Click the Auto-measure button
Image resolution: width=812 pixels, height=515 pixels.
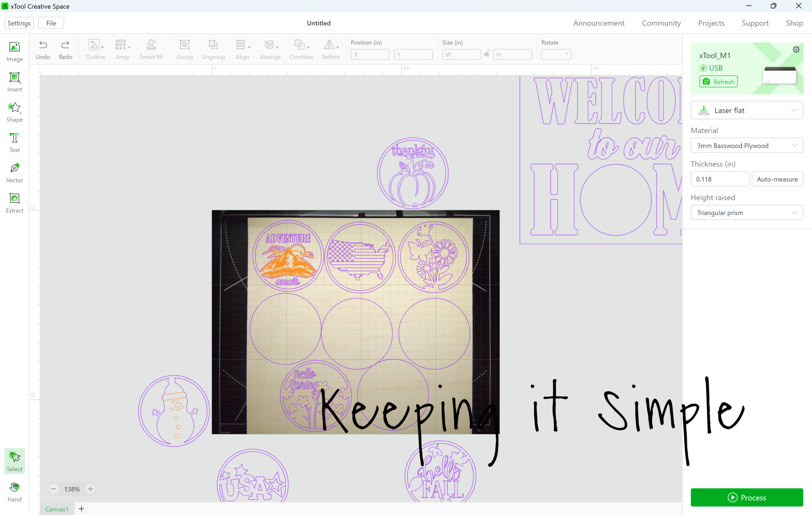[x=777, y=179]
